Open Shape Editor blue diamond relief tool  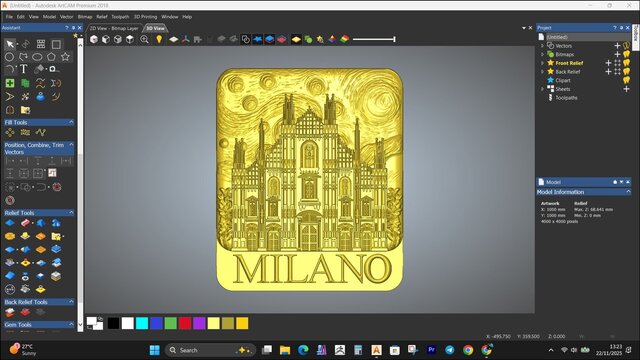point(10,223)
